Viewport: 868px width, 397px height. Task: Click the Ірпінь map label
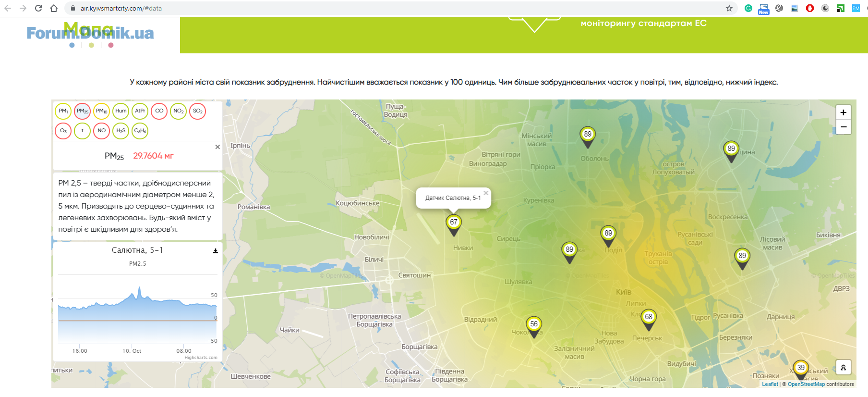point(240,146)
